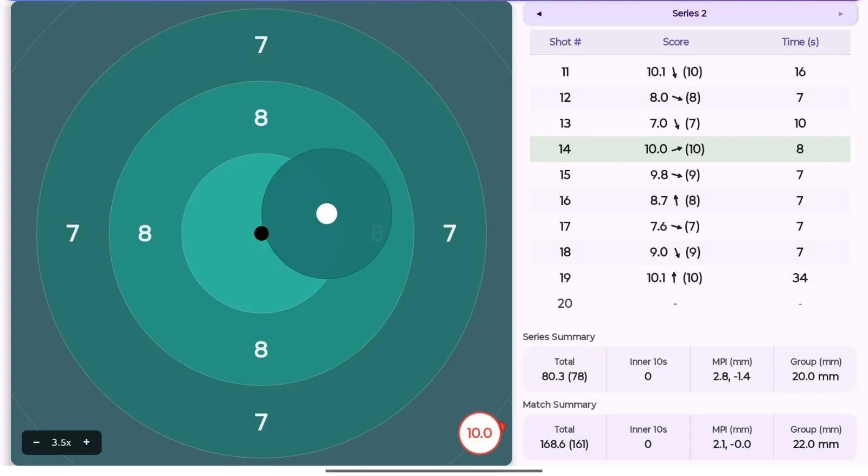This screenshot has height=476, width=868.
Task: Click score 10.1 (10) of shot 11
Action: point(674,72)
